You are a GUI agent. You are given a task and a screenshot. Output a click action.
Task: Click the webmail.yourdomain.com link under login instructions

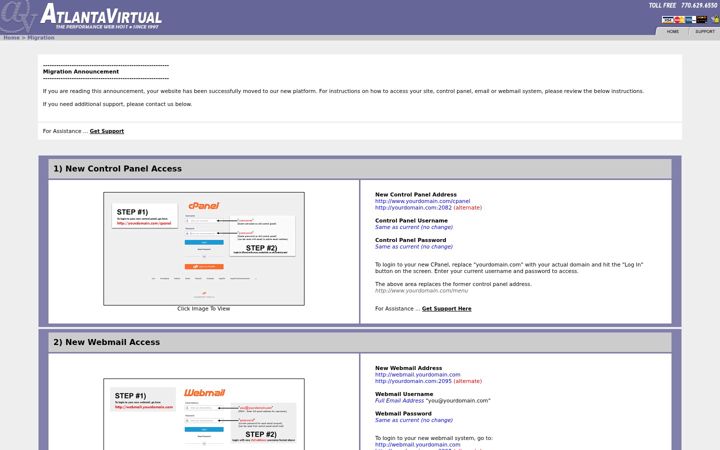coord(417,444)
